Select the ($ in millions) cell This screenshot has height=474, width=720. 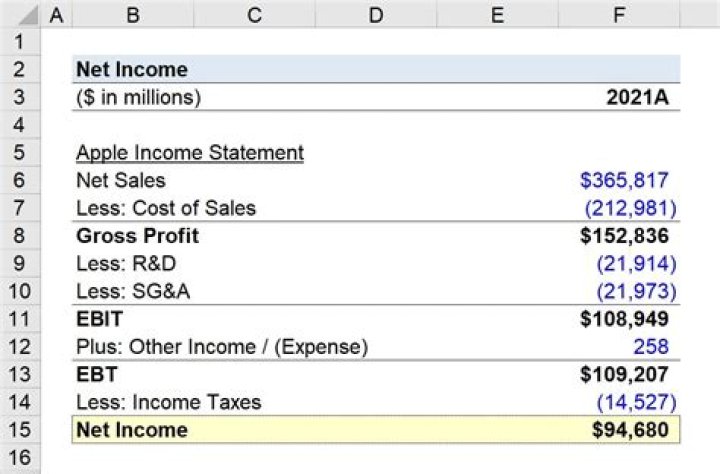138,97
